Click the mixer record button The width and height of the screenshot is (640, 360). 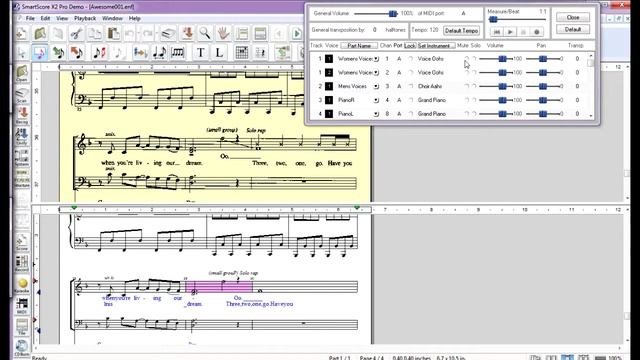click(x=537, y=31)
